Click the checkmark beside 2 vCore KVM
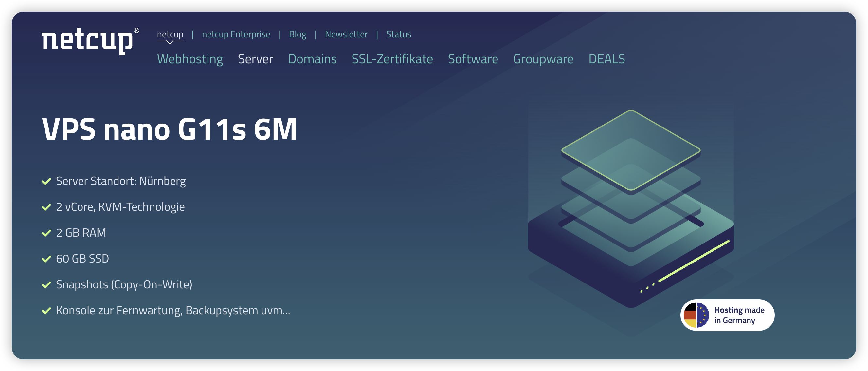Screen dimensions: 868x371 tap(46, 207)
